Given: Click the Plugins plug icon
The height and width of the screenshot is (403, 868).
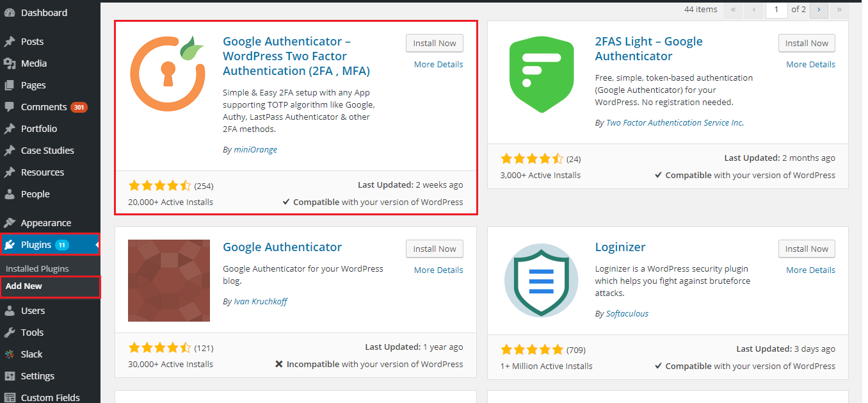Looking at the screenshot, I should pos(10,245).
